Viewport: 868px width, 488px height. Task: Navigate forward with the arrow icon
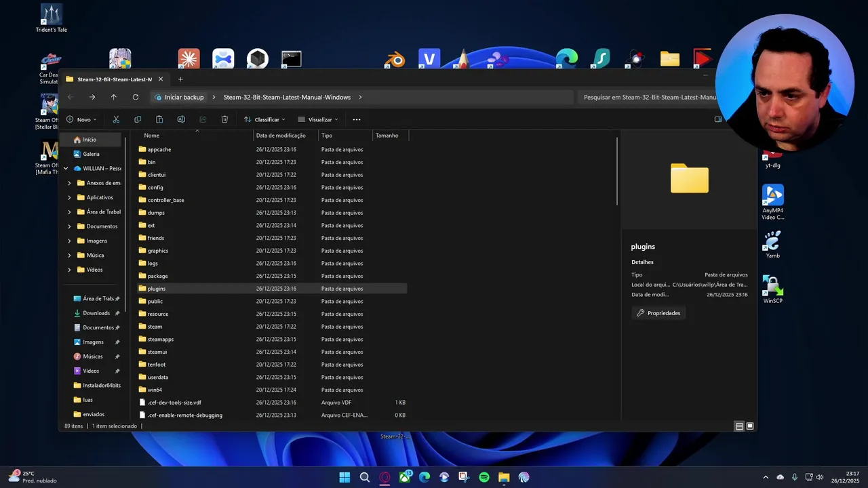pyautogui.click(x=92, y=97)
